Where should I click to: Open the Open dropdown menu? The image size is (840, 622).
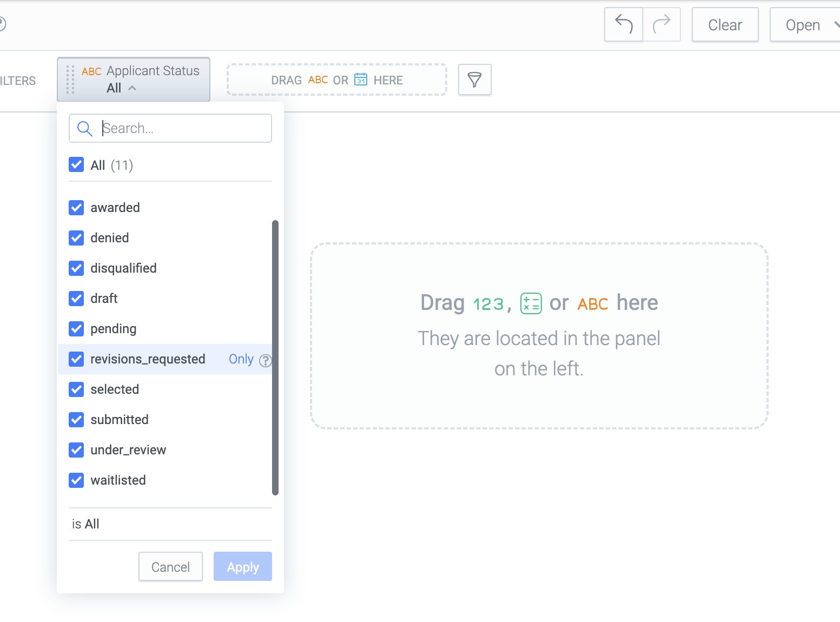(x=805, y=25)
